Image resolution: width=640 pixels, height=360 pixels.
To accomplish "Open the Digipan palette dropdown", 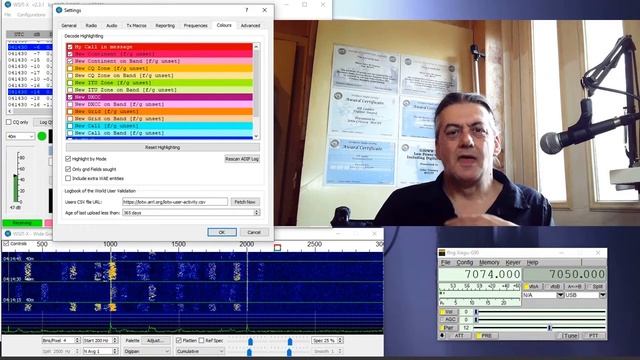I will point(147,351).
